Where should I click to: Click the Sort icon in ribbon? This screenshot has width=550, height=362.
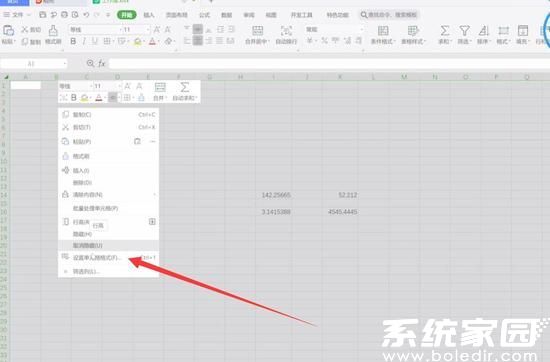[484, 31]
